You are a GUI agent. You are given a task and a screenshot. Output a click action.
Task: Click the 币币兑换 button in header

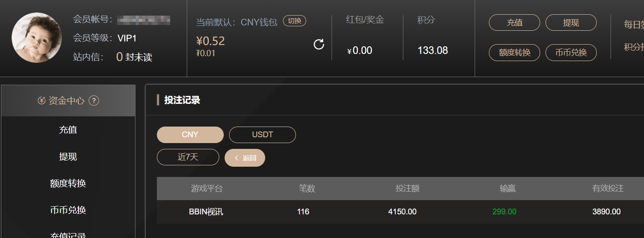571,53
